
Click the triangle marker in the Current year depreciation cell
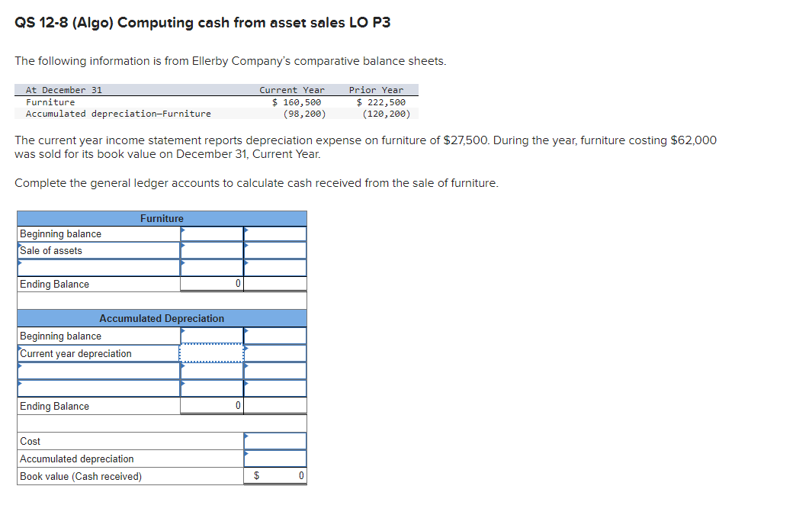[246, 349]
